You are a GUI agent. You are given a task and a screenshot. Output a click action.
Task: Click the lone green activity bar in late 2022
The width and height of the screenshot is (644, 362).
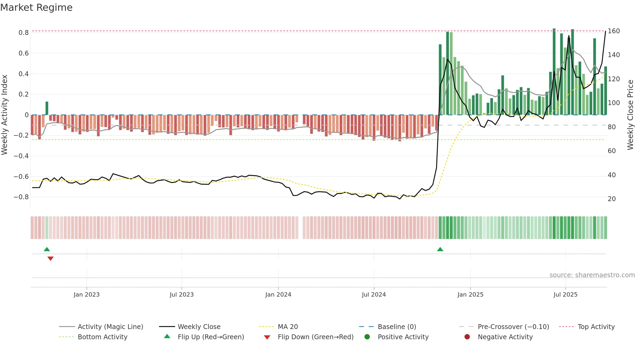click(x=47, y=108)
